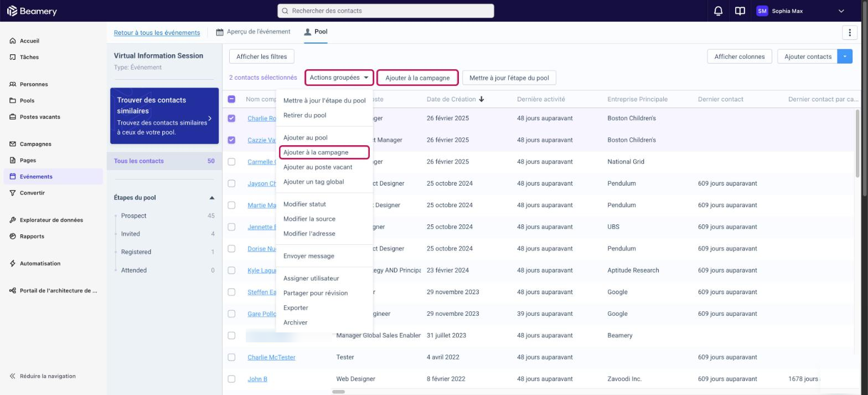Open the help book icon
Image resolution: width=868 pixels, height=395 pixels.
pos(740,11)
